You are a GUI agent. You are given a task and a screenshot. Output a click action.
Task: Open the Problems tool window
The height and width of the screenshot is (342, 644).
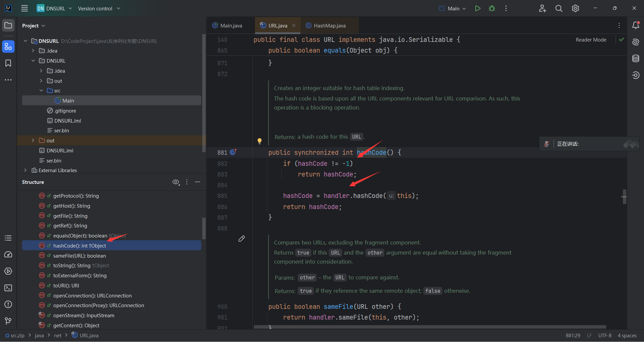pyautogui.click(x=8, y=304)
